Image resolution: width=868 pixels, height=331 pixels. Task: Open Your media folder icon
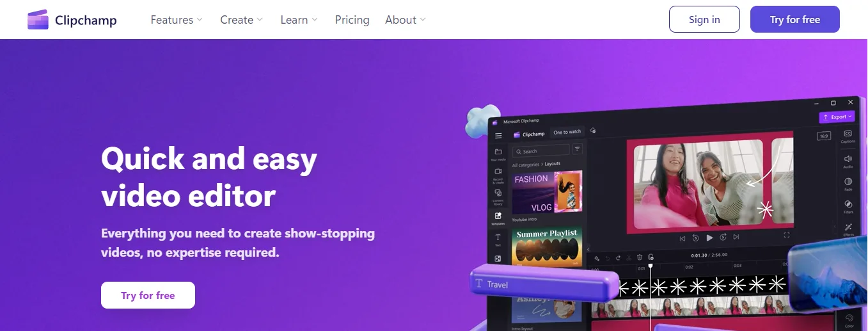[498, 152]
